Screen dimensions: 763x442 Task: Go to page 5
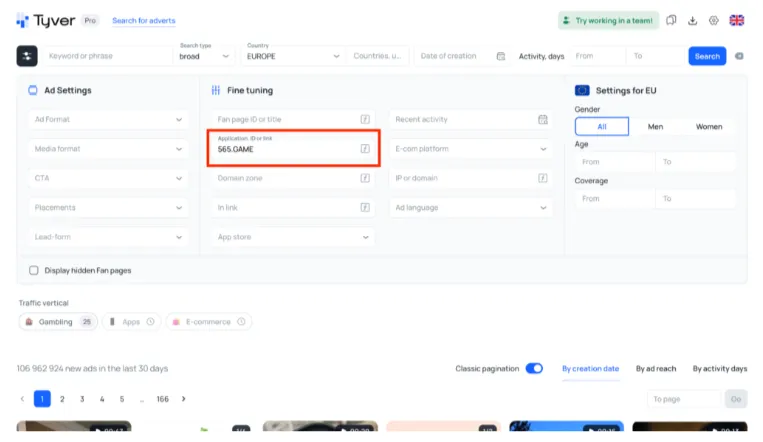122,399
